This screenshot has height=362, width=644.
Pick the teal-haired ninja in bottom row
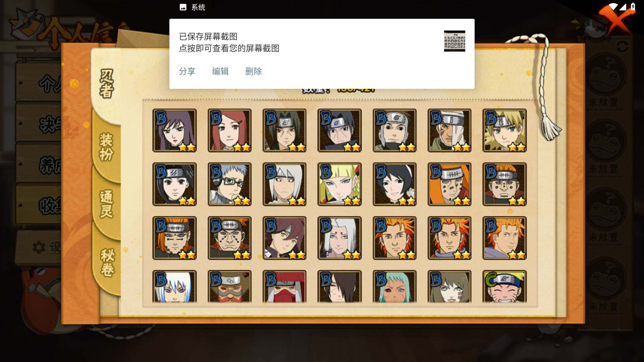tap(394, 287)
